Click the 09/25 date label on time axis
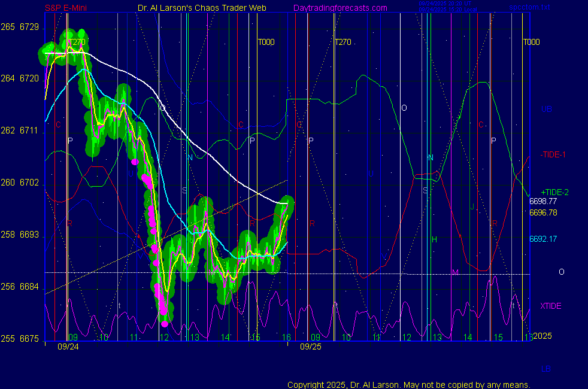 point(310,347)
